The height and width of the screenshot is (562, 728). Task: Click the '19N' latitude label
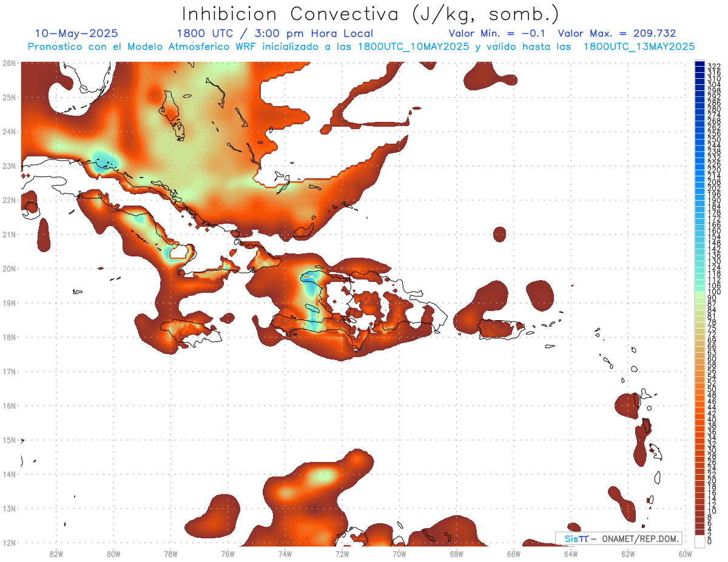[x=9, y=303]
